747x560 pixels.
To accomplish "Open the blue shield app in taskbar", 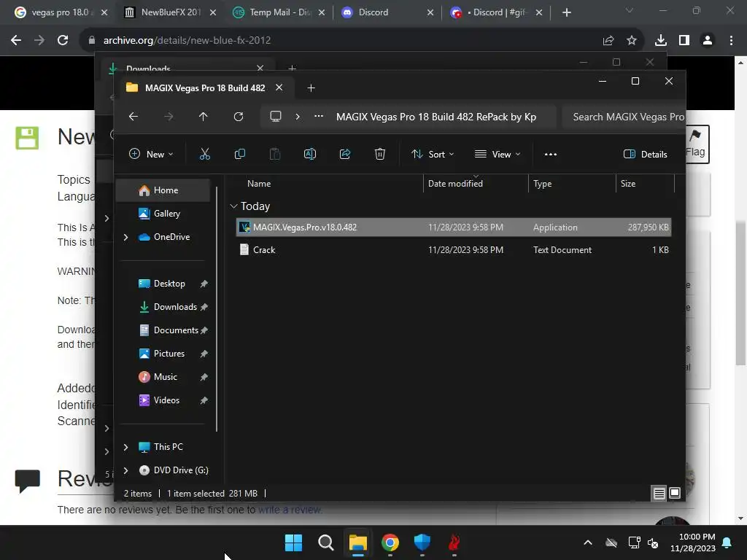I will 422,542.
